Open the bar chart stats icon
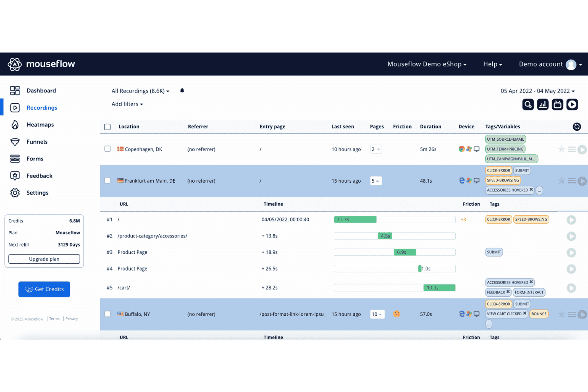 click(x=543, y=104)
